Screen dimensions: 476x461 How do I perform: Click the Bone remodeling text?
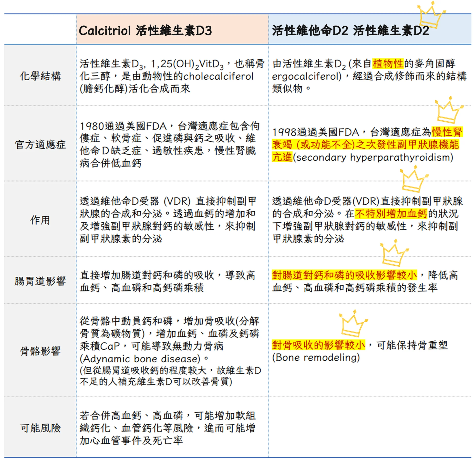tap(316, 358)
